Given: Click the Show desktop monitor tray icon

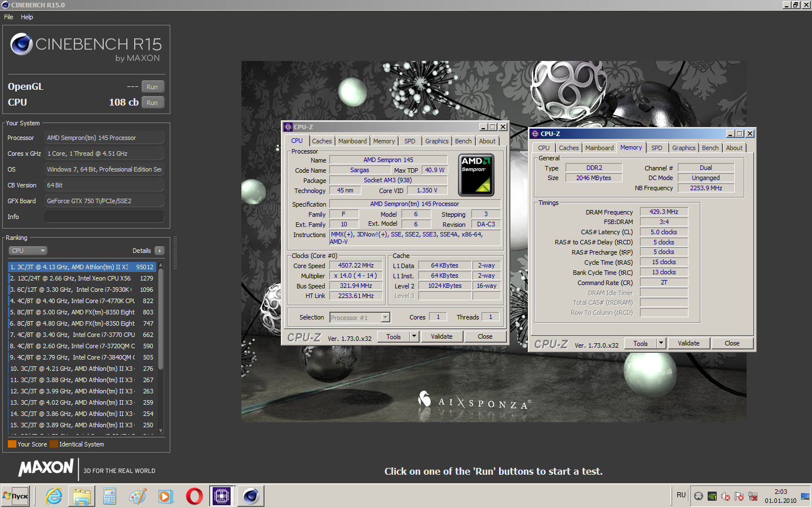Looking at the screenshot, I should click(805, 496).
